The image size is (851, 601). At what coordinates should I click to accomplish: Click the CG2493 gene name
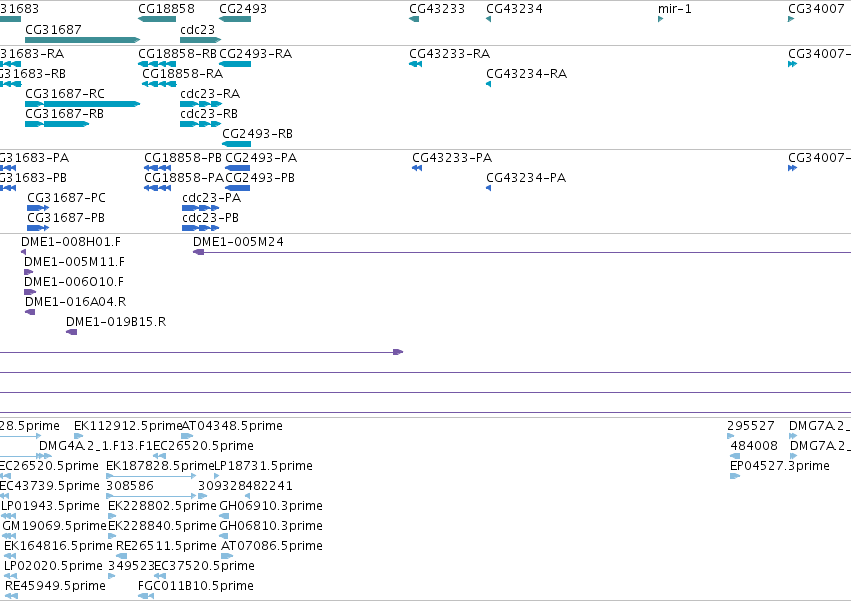(243, 9)
